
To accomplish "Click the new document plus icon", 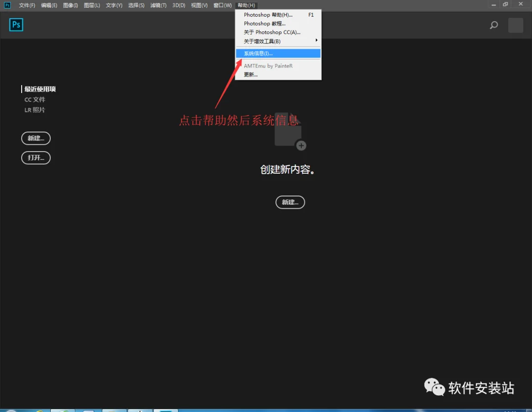I will pos(301,146).
